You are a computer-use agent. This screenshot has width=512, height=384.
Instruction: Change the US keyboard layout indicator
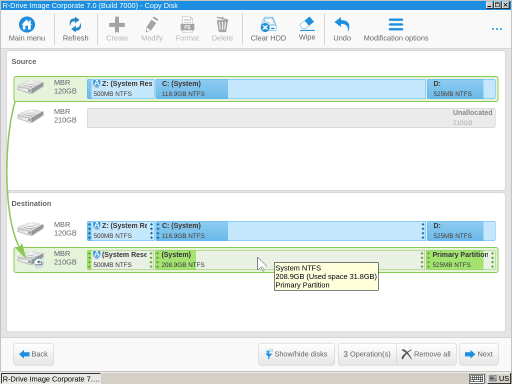pos(499,379)
